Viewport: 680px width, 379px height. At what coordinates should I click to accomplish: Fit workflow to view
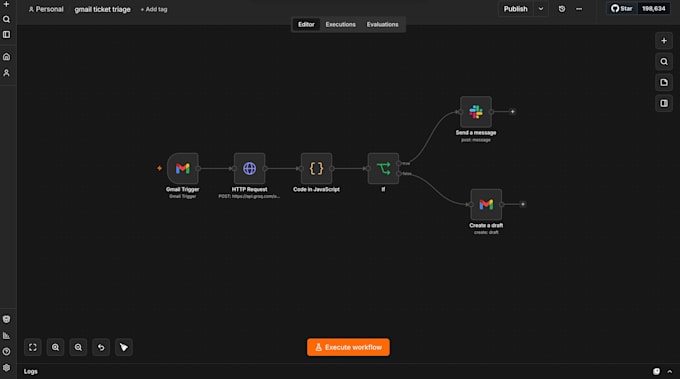tap(33, 347)
